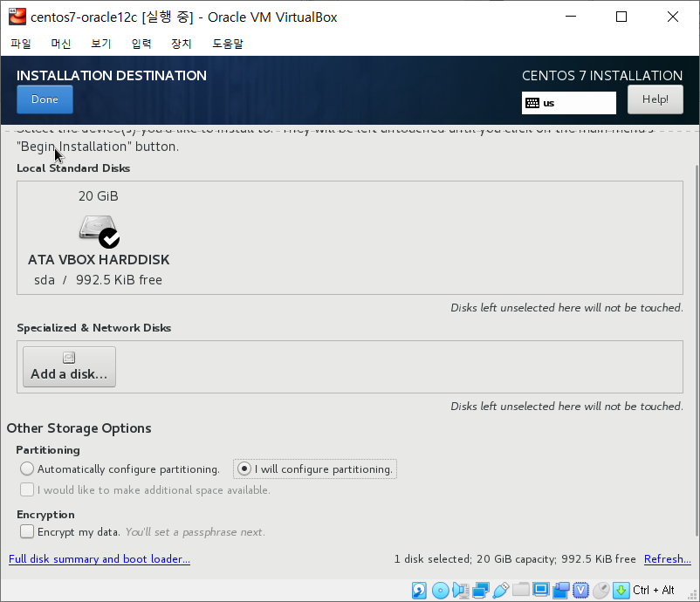
Task: Click the VirtualBox app icon in title bar
Action: click(x=17, y=17)
